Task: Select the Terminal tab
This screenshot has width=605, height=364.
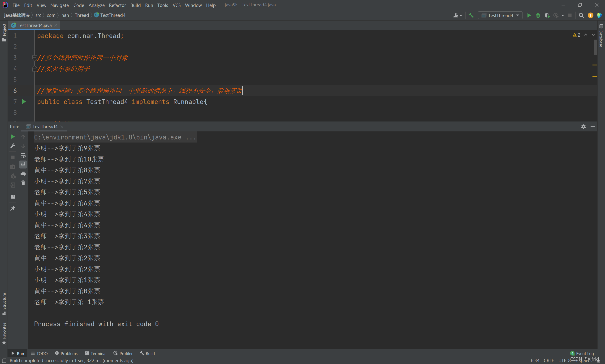Action: 96,353
